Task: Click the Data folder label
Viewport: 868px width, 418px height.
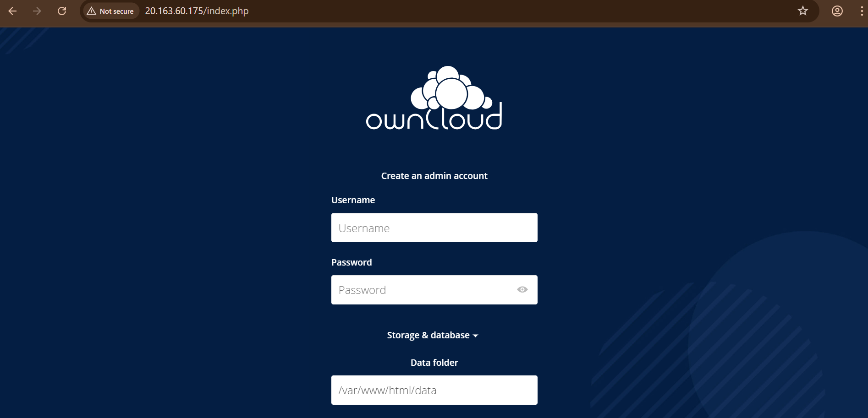Action: point(434,363)
